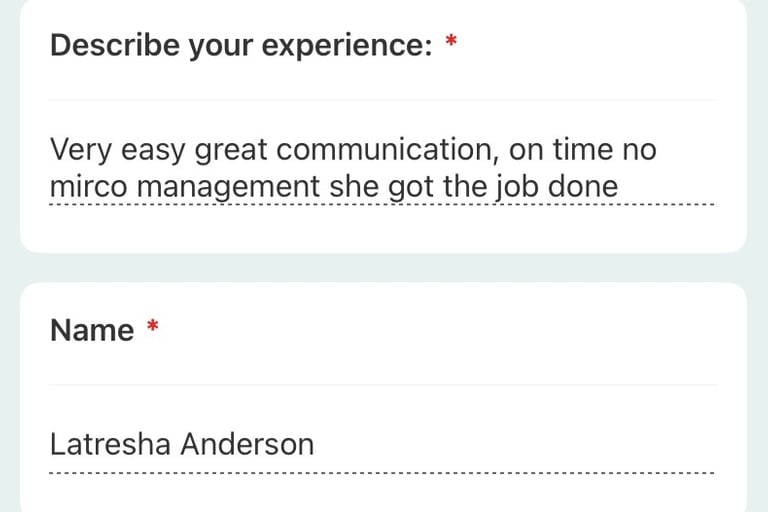The height and width of the screenshot is (512, 768).
Task: Click the phrase on time in the answer
Action: pos(561,149)
